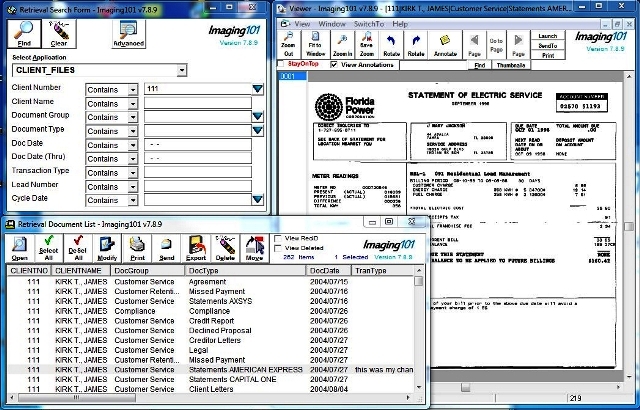This screenshot has height=410, width=640.
Task: Click Save Zoom in Viewer toolbar
Action: [x=367, y=45]
